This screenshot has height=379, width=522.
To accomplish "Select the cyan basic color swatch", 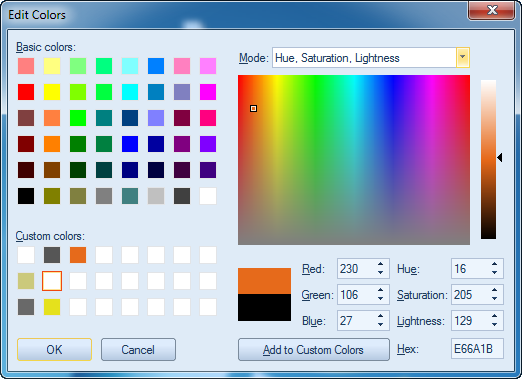I will (x=130, y=92).
